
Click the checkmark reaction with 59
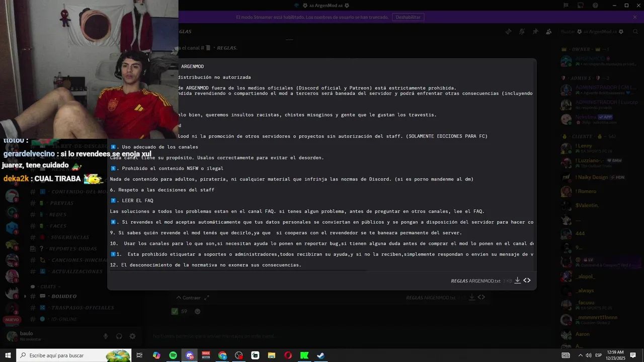179,311
